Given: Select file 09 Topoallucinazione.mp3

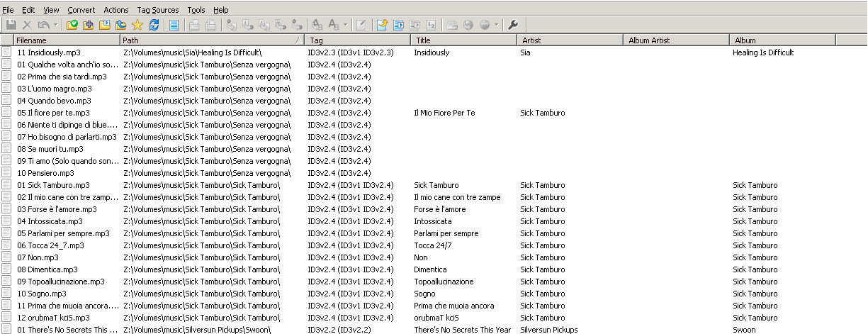Looking at the screenshot, I should tap(61, 282).
